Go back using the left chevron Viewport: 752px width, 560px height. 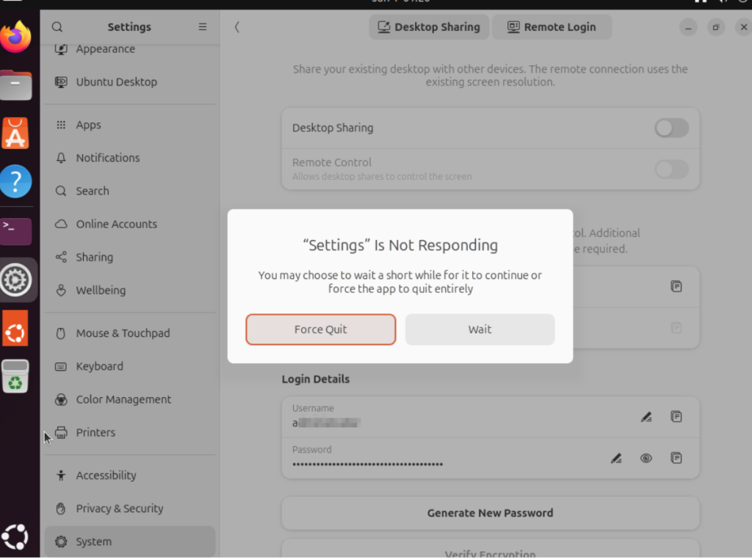[237, 27]
